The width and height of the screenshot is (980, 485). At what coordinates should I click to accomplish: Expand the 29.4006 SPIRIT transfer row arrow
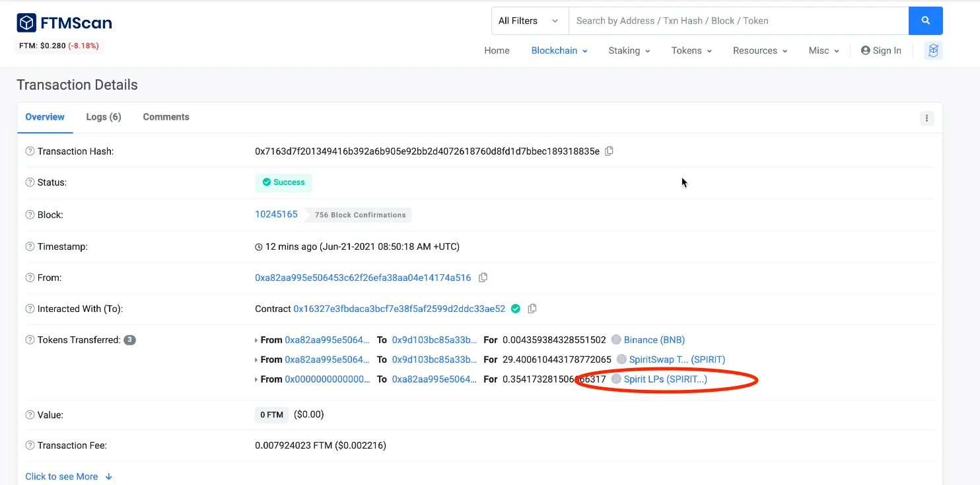point(256,360)
